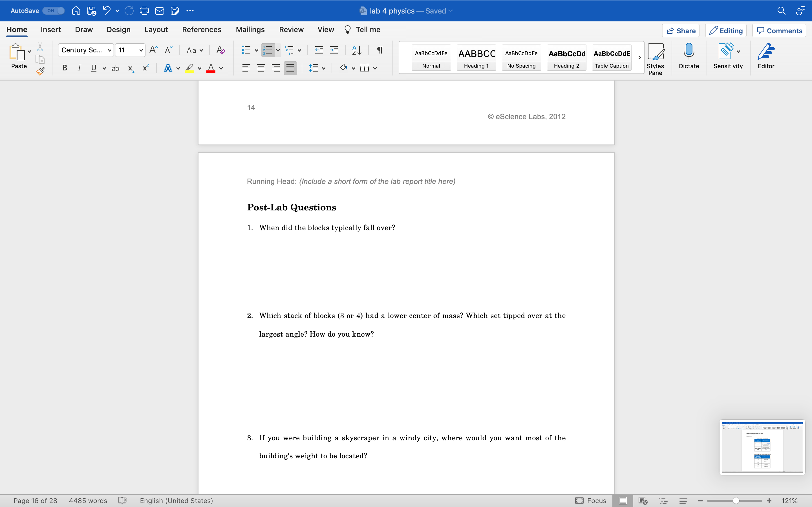Open the font size dropdown
The width and height of the screenshot is (812, 507).
coord(141,50)
